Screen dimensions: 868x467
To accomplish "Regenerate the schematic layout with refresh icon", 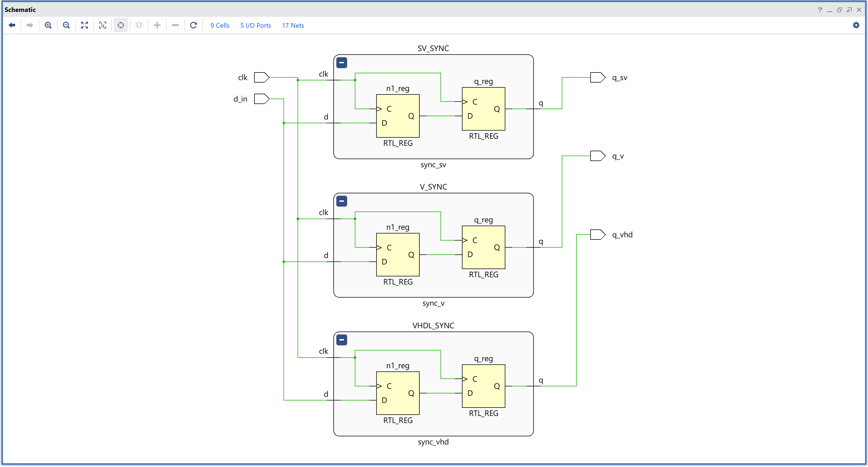I will point(193,25).
